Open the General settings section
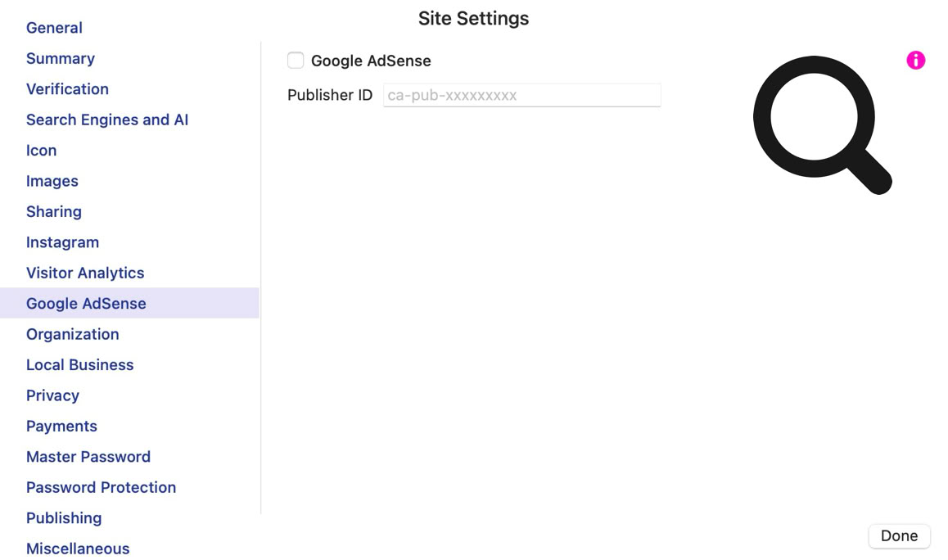 click(x=54, y=28)
